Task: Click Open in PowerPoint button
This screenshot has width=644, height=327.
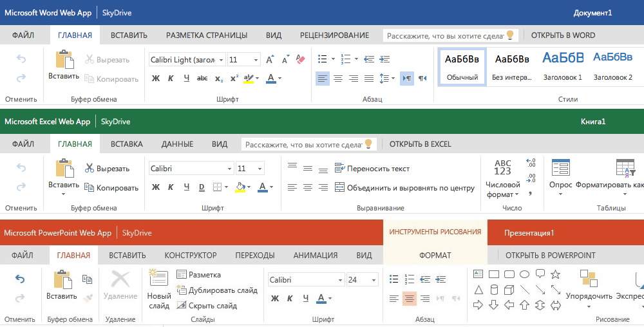Action: pos(551,255)
